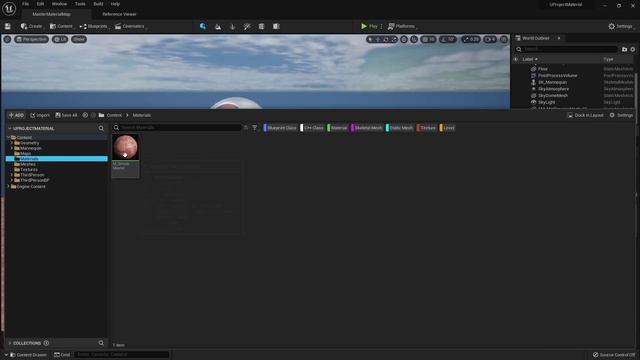Switch to Landscape mode icon
The height and width of the screenshot is (360, 640).
coord(218,27)
